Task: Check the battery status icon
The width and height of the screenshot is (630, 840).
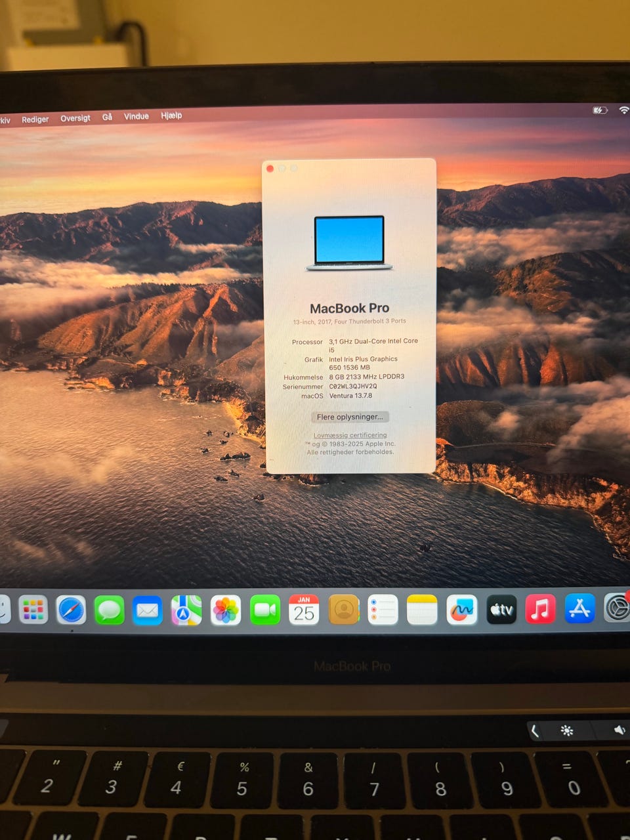Action: click(x=600, y=110)
